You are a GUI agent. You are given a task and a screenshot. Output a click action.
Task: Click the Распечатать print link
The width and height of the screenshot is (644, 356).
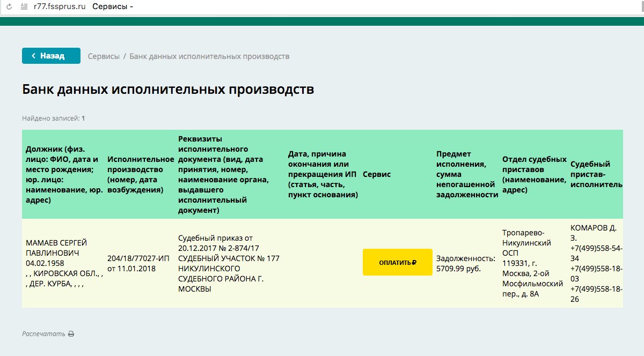point(43,334)
